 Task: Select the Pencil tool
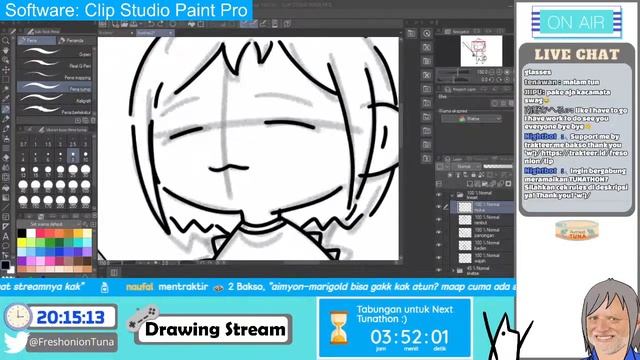(6, 119)
